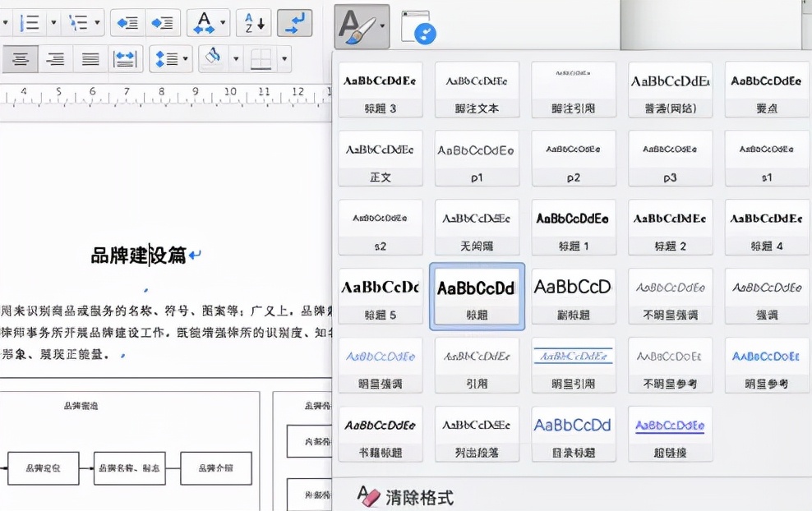Select the 标题 1 style thumbnail

click(x=574, y=228)
